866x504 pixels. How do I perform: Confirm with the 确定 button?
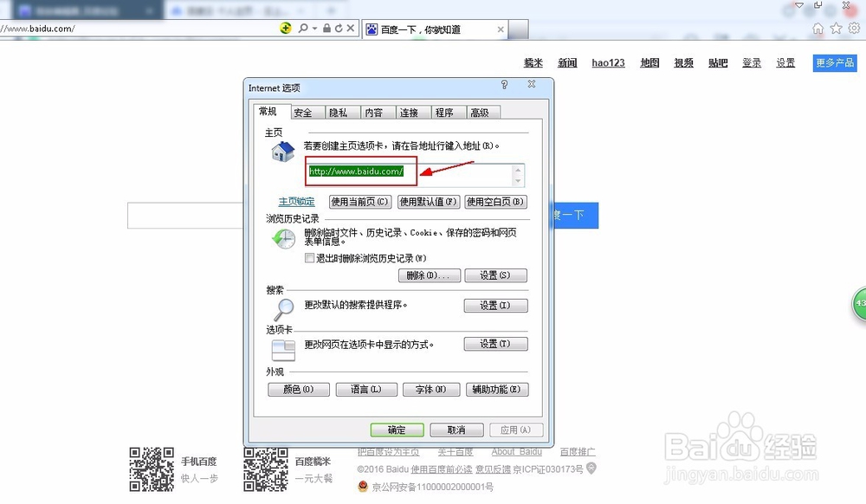pos(397,430)
